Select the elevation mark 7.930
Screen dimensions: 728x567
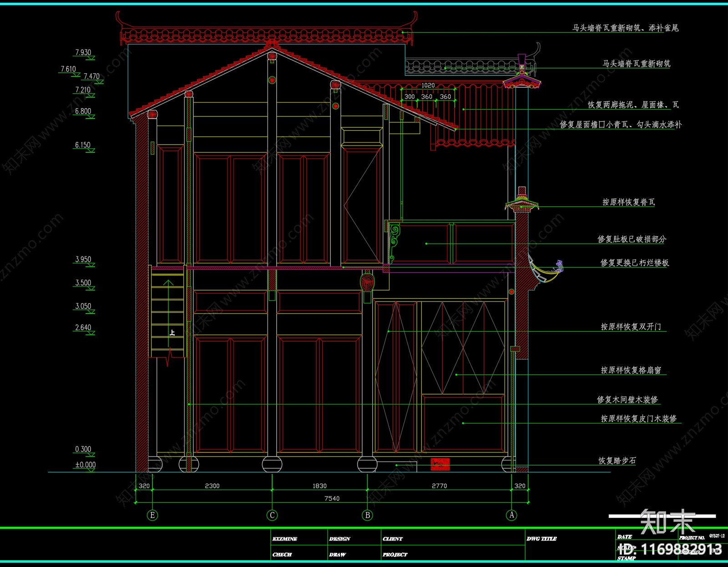pyautogui.click(x=83, y=53)
